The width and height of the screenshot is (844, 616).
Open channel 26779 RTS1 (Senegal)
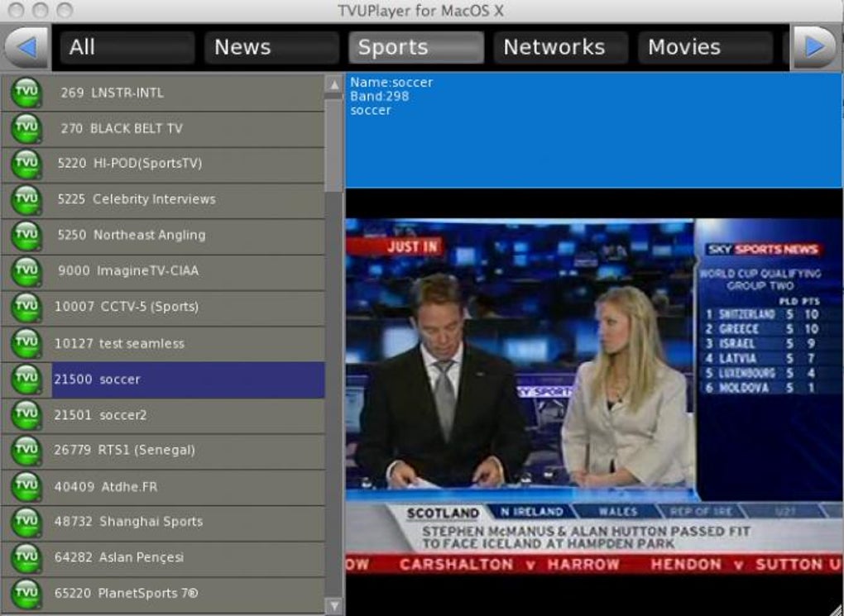pos(163,451)
